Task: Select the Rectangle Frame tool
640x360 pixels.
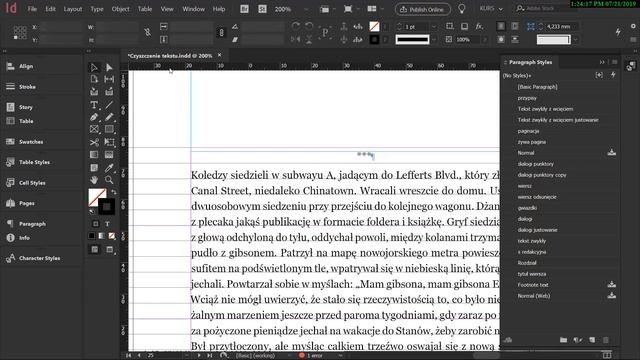Action: (94, 129)
